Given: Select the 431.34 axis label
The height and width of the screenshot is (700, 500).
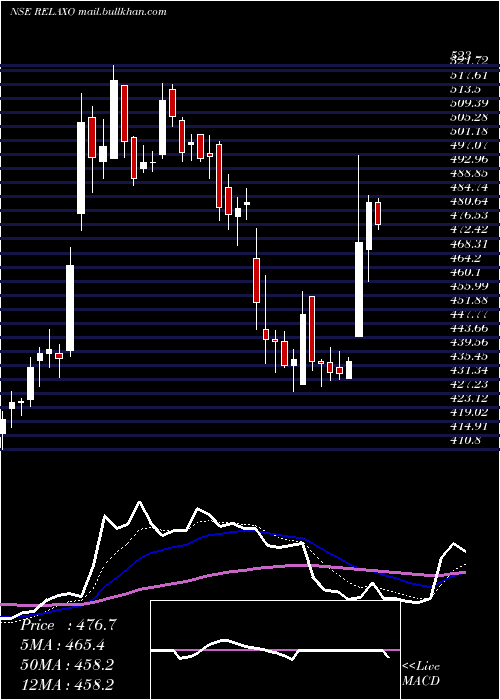Looking at the screenshot, I should tap(469, 370).
